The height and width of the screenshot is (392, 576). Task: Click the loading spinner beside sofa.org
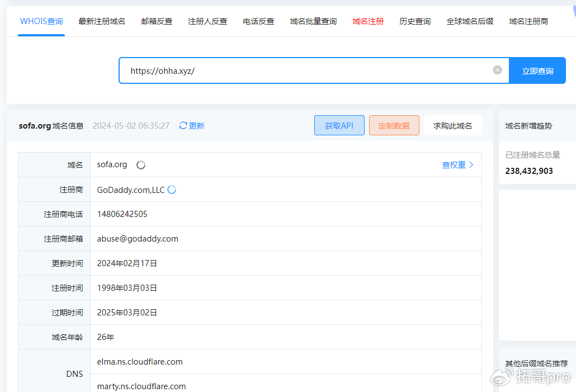pyautogui.click(x=141, y=165)
